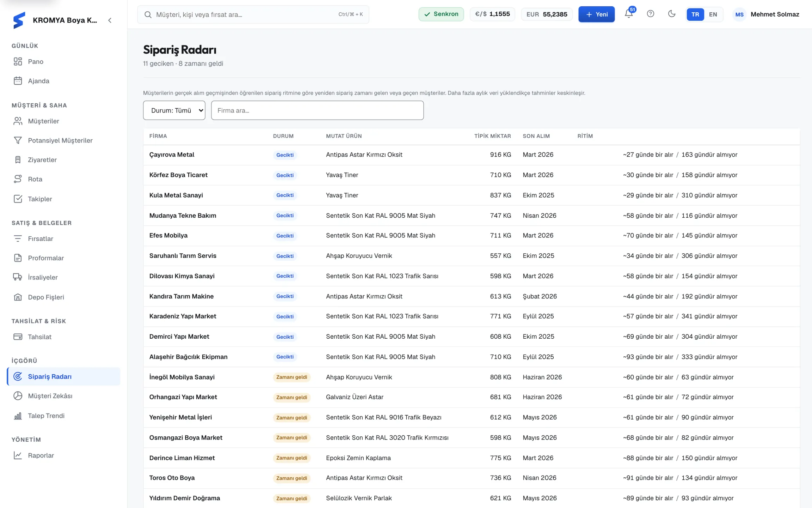Open Fırsatlar filter-lines icon
This screenshot has width=812, height=508.
(x=18, y=238)
